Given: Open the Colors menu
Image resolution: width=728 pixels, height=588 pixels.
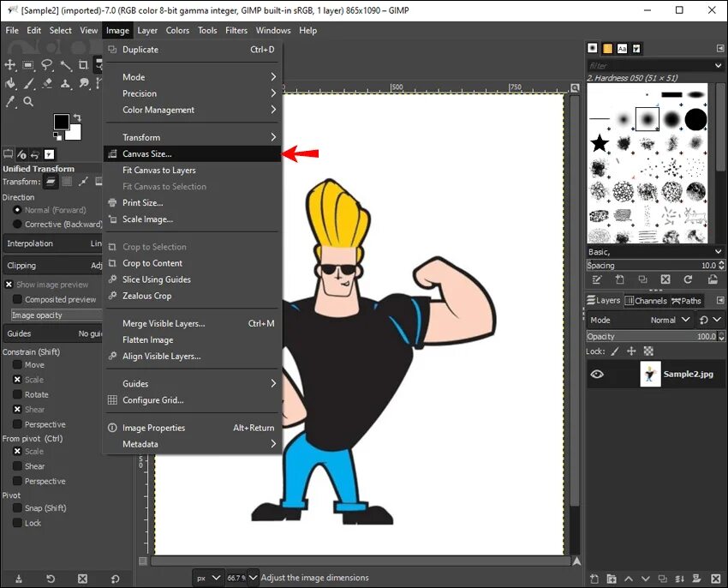Looking at the screenshot, I should (x=177, y=31).
